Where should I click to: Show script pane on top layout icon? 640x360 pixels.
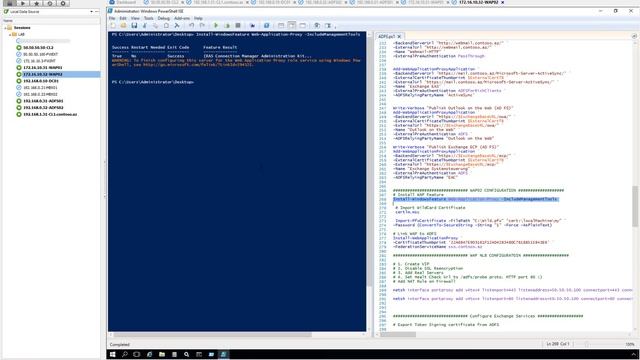281,25
